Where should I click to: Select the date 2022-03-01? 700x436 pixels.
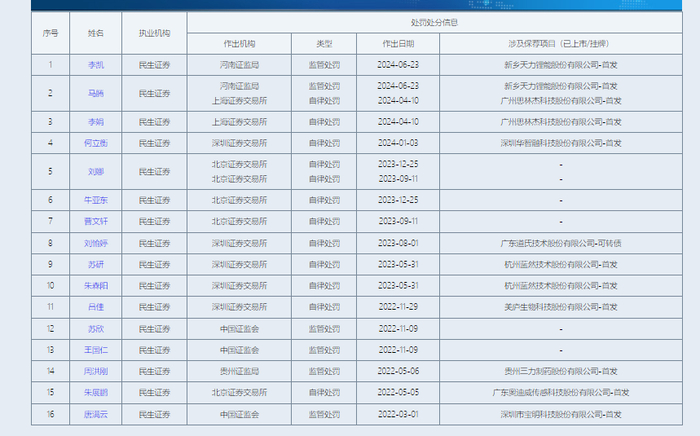398,415
